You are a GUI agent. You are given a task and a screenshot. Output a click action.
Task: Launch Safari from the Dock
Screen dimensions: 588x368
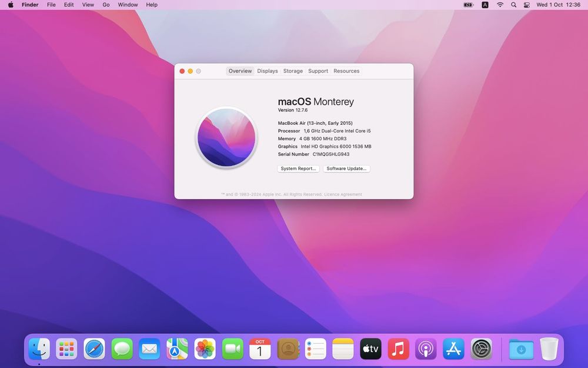[x=94, y=349]
